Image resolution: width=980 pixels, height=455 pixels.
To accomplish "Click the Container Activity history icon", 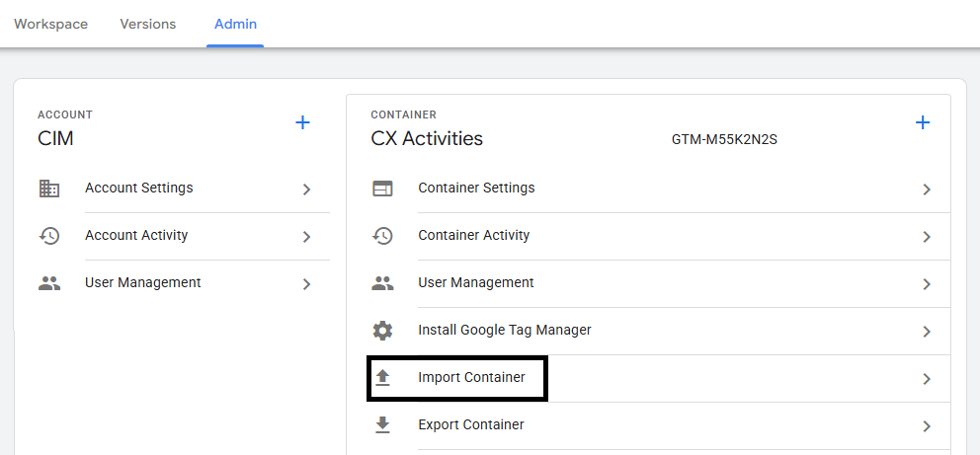I will tap(382, 236).
